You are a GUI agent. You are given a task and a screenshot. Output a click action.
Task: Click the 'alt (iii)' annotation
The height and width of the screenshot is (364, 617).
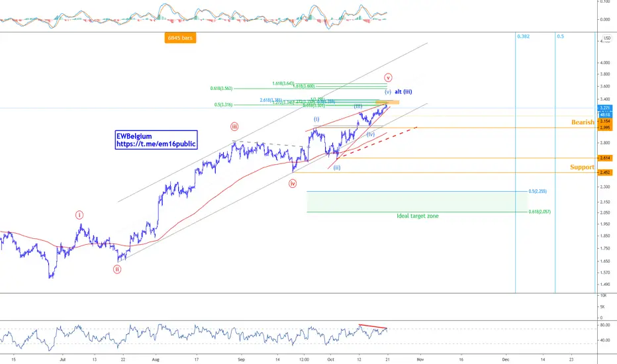pos(403,92)
